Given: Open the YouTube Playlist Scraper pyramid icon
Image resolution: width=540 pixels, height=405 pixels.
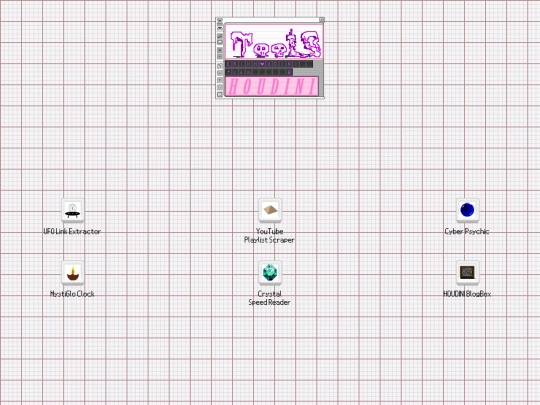Looking at the screenshot, I should coord(270,210).
